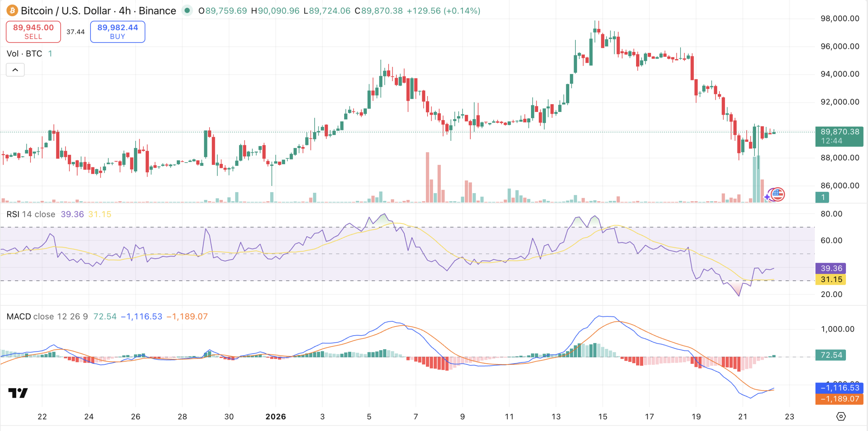Select the MACD close 12 26 9 legend
Screen dimensions: 868x431
47,316
